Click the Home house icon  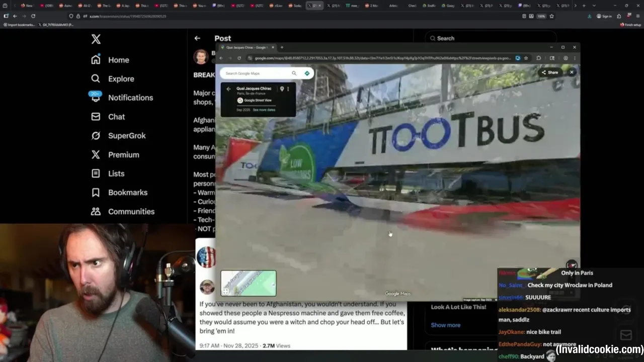[96, 60]
